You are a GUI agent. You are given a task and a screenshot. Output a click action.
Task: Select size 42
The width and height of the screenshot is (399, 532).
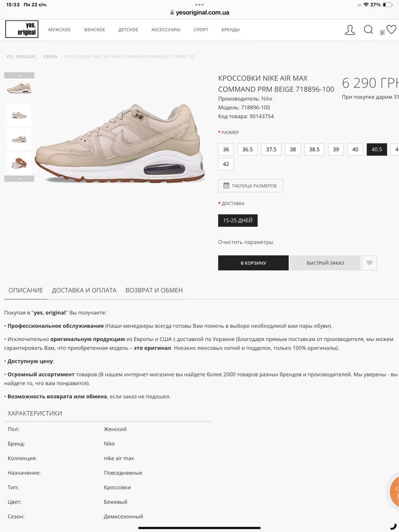coord(226,164)
